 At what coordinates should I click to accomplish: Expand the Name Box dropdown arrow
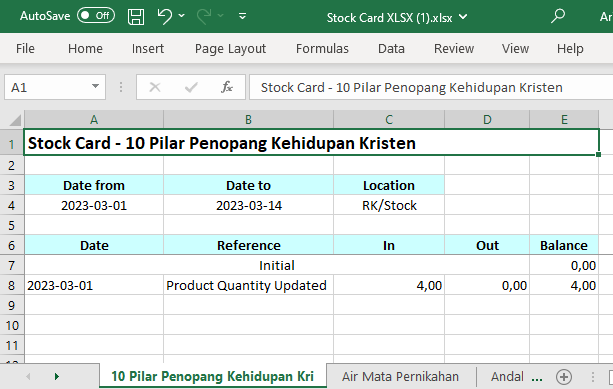point(95,86)
